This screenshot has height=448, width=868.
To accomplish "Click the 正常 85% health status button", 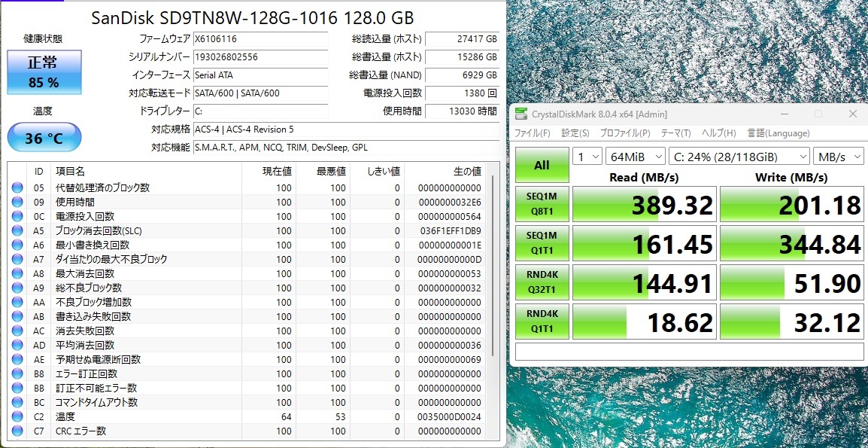I will pos(44,72).
